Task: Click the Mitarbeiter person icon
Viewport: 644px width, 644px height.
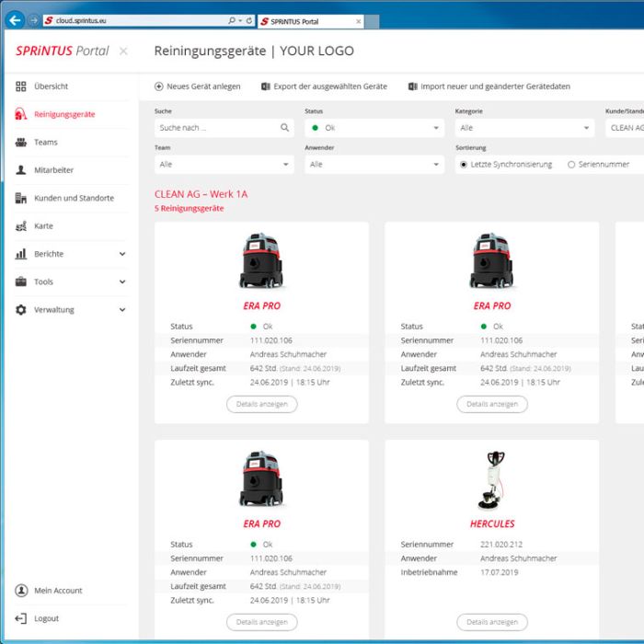Action: coord(20,170)
